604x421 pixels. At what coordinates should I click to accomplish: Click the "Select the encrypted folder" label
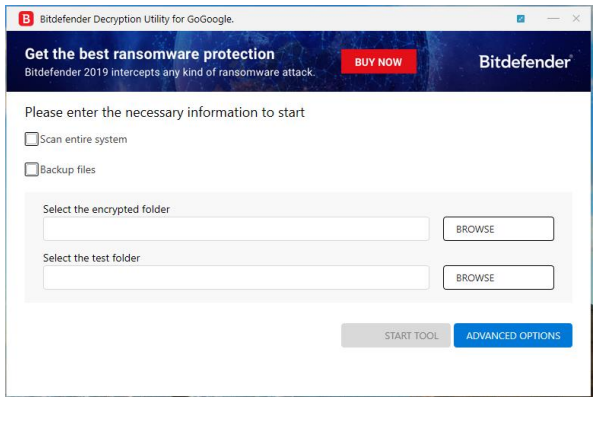pyautogui.click(x=106, y=209)
